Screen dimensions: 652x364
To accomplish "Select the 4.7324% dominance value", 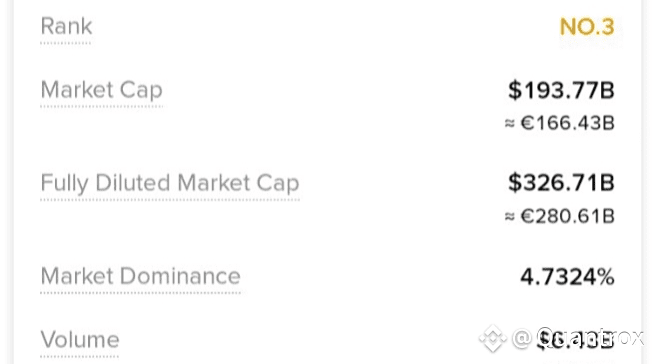I will coord(567,277).
